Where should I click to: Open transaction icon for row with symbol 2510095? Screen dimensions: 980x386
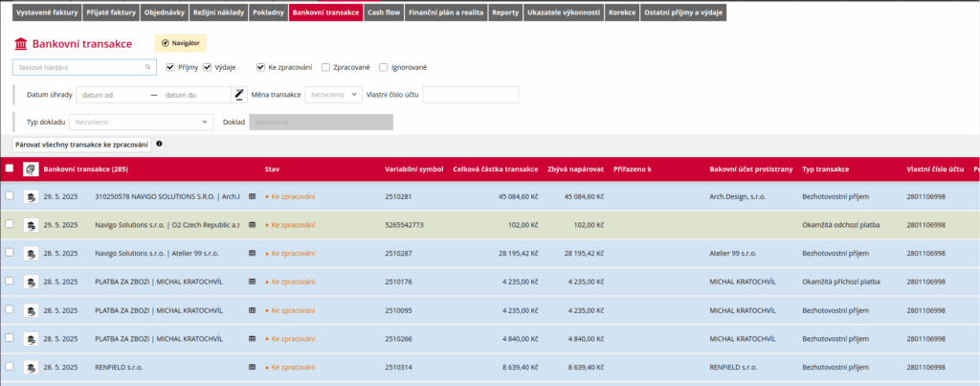click(29, 310)
